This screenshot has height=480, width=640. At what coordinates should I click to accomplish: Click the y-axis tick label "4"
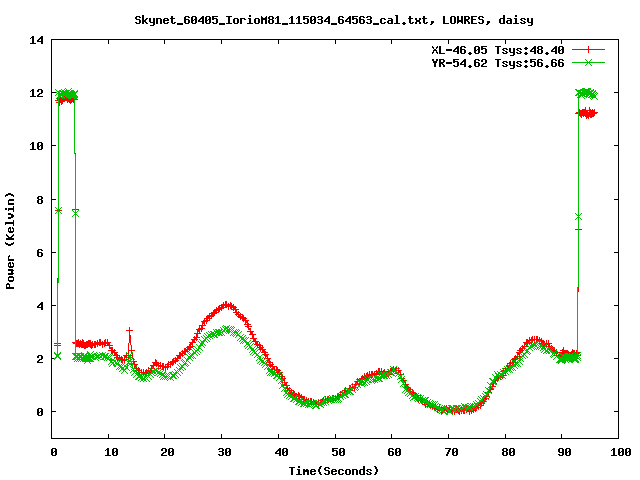point(40,306)
